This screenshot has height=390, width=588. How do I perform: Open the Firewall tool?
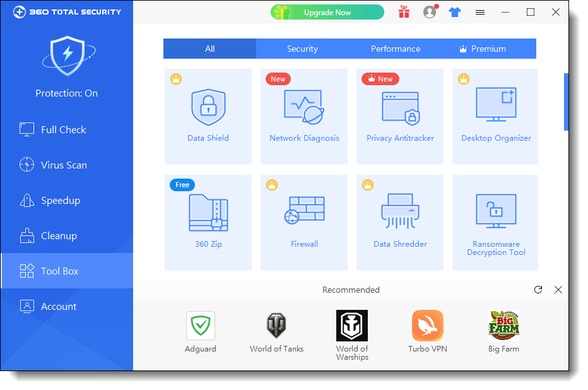(304, 223)
